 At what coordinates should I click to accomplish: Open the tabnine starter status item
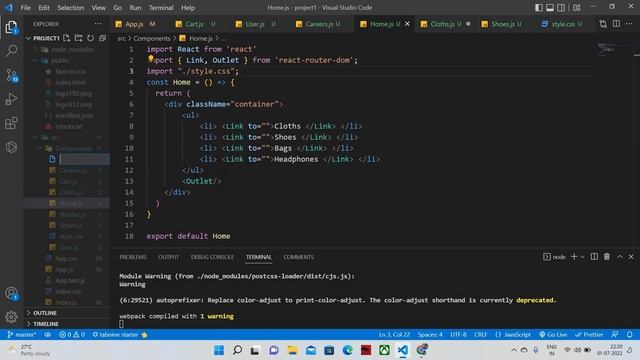[x=120, y=334]
